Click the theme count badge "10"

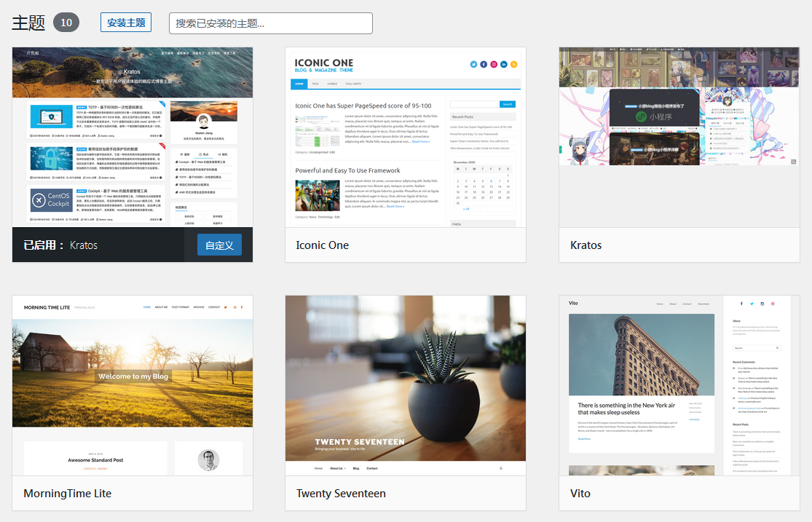66,23
